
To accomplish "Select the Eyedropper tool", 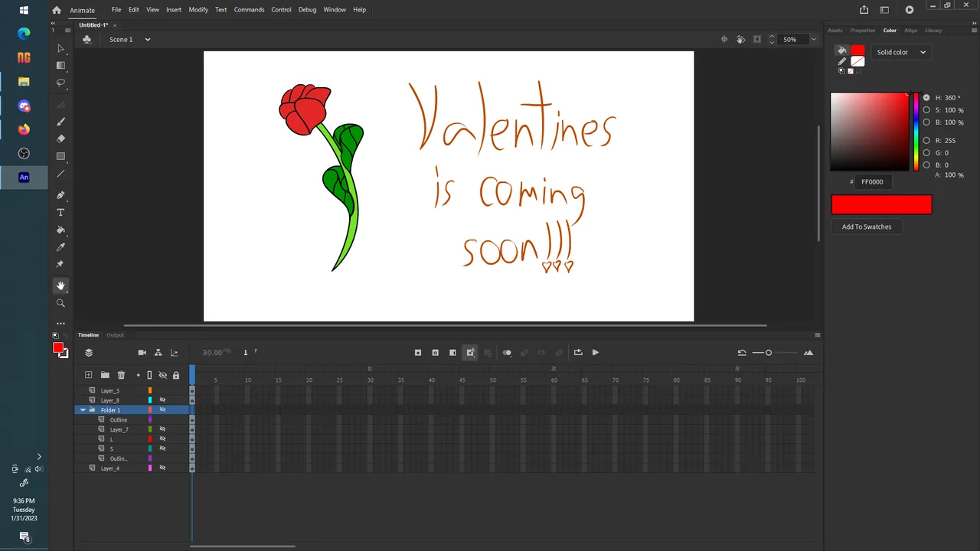I will coord(60,247).
